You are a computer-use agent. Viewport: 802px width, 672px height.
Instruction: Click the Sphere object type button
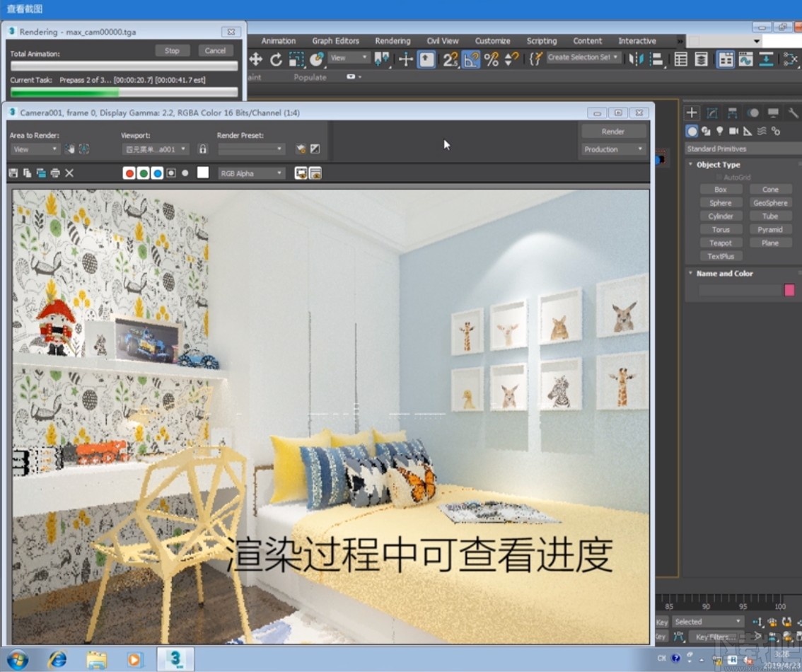(720, 203)
